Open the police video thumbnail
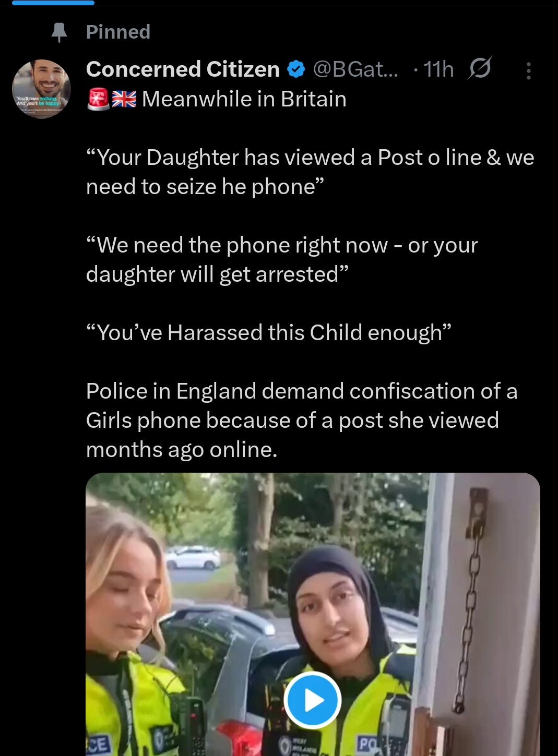 313,614
